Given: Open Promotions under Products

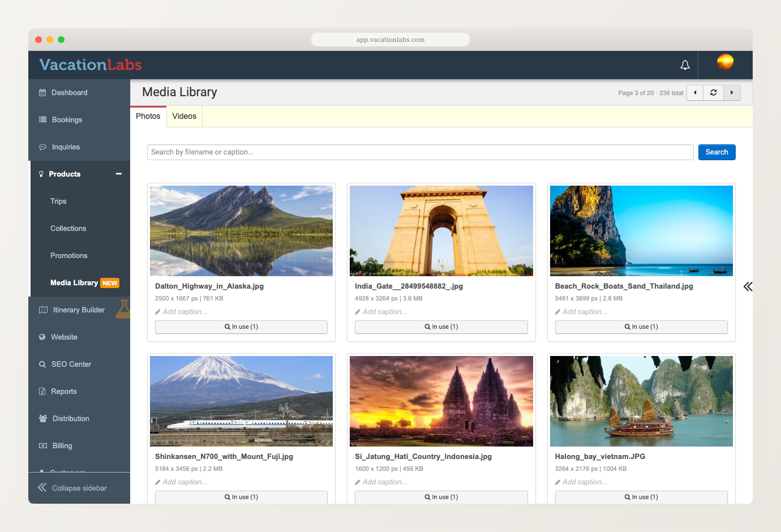Looking at the screenshot, I should tap(69, 256).
